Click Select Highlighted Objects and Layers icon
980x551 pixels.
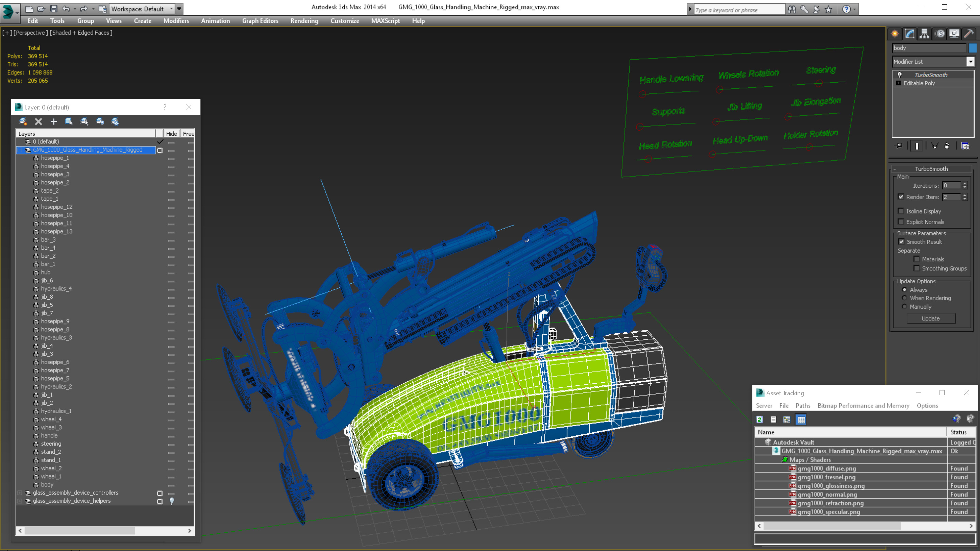point(69,121)
